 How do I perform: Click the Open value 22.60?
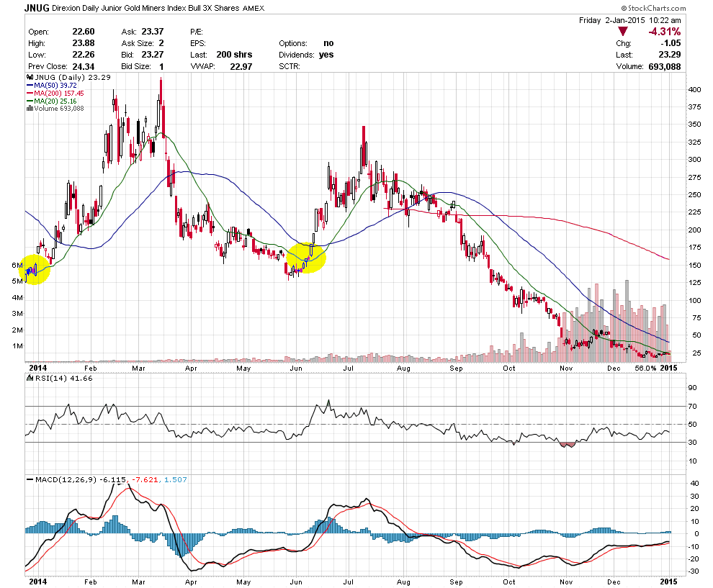(x=84, y=32)
